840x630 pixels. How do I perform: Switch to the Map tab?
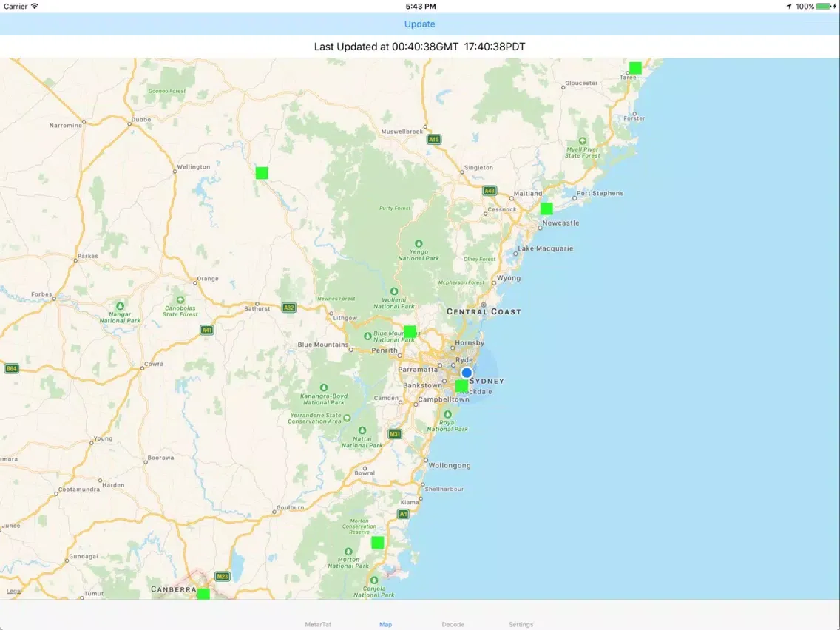(386, 624)
